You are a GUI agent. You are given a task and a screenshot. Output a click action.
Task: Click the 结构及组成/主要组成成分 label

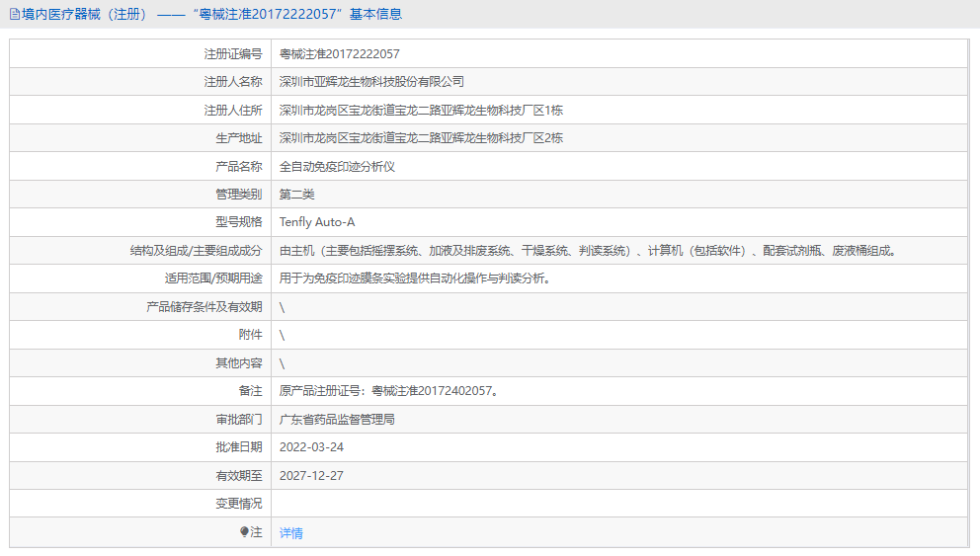197,251
